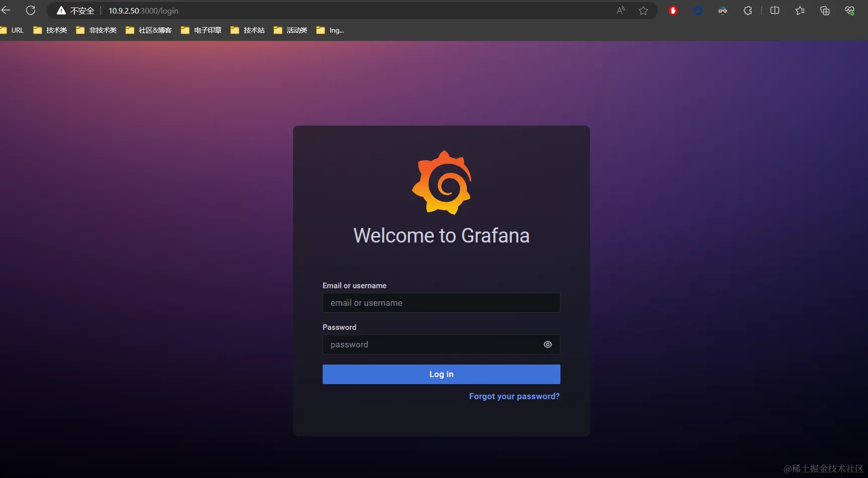Open the 非技术类 bookmark folder
This screenshot has width=868, height=478.
pyautogui.click(x=96, y=30)
